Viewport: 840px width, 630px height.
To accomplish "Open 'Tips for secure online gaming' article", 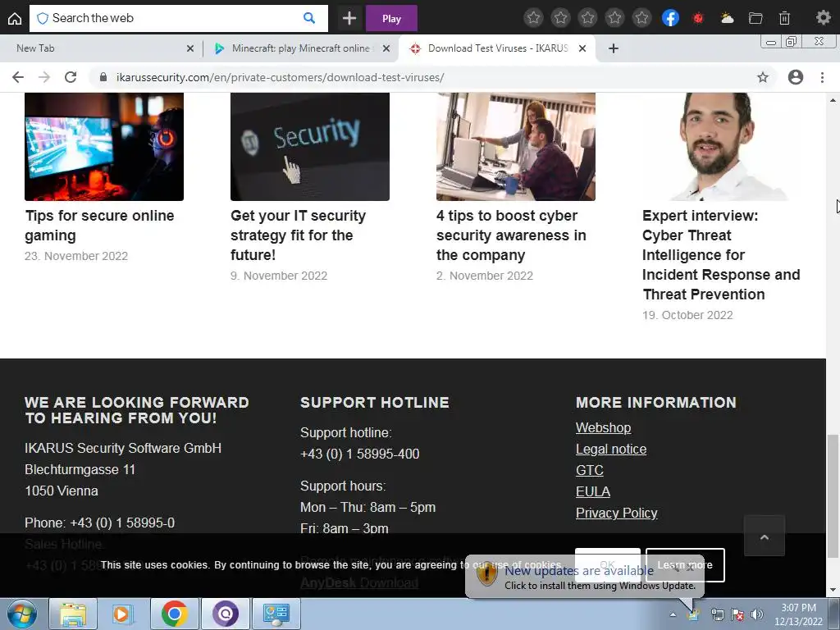I will (99, 226).
